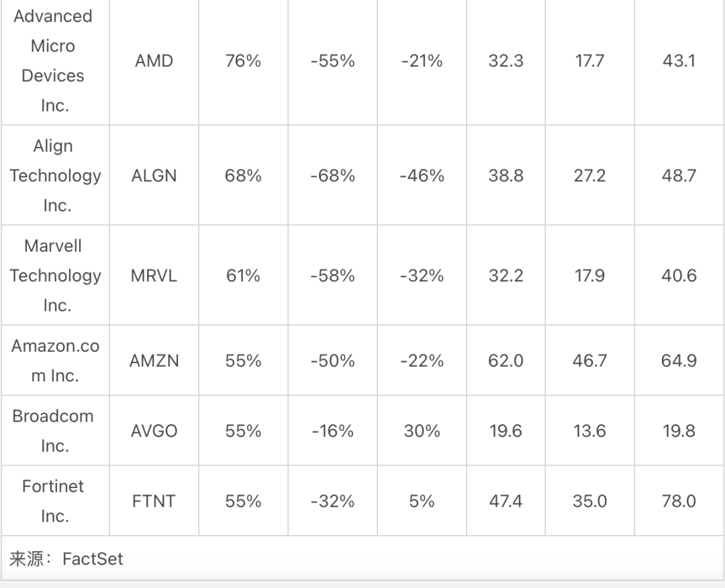725x588 pixels.
Task: Click Advanced Micro Devices Inc. name
Action: tap(53, 61)
